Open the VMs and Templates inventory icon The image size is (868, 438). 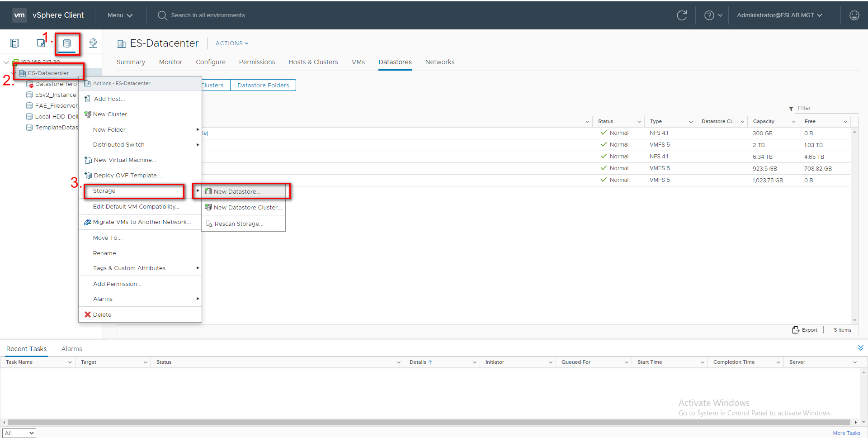pyautogui.click(x=41, y=43)
